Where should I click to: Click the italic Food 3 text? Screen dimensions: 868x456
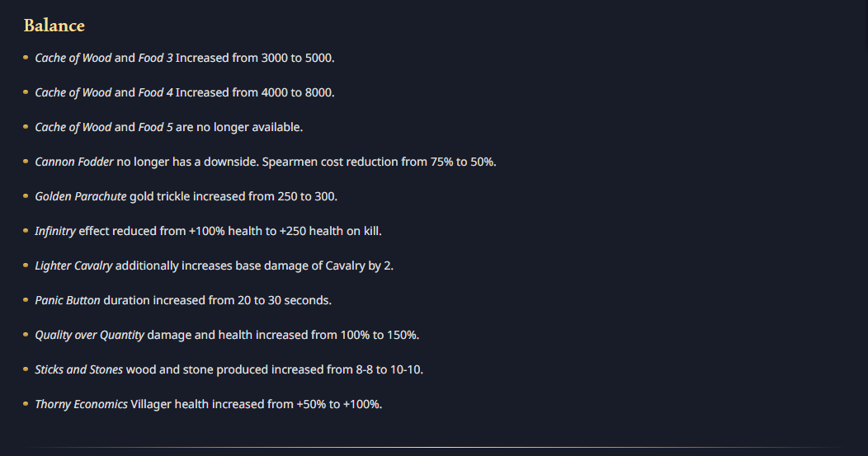pyautogui.click(x=155, y=58)
